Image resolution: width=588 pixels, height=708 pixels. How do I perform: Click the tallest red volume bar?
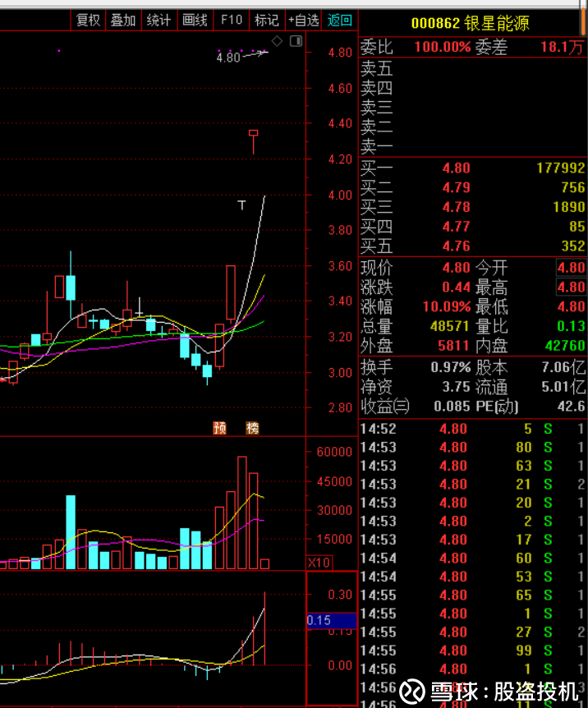pyautogui.click(x=242, y=513)
